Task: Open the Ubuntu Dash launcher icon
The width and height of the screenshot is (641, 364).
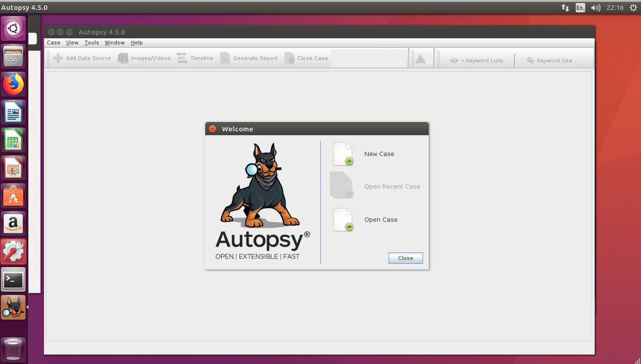Action: (13, 29)
